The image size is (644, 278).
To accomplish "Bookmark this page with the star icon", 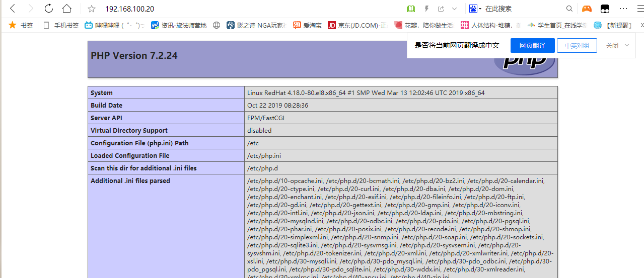I will click(x=92, y=9).
